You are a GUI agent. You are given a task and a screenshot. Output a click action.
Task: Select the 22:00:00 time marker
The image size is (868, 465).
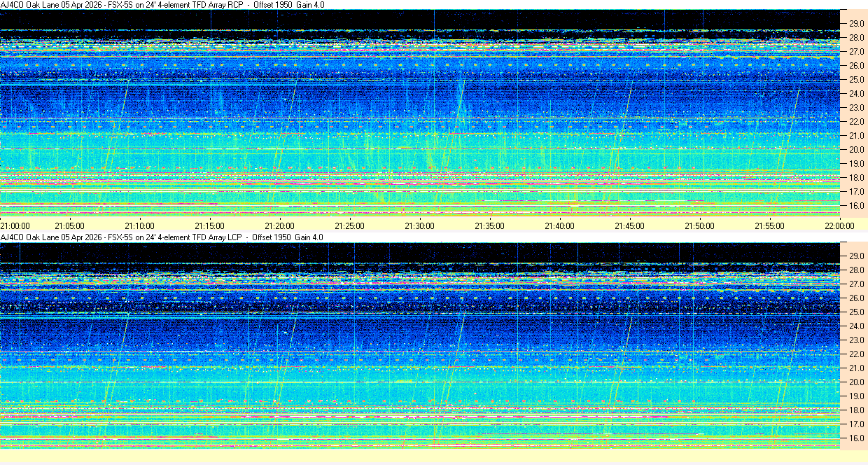(x=839, y=226)
